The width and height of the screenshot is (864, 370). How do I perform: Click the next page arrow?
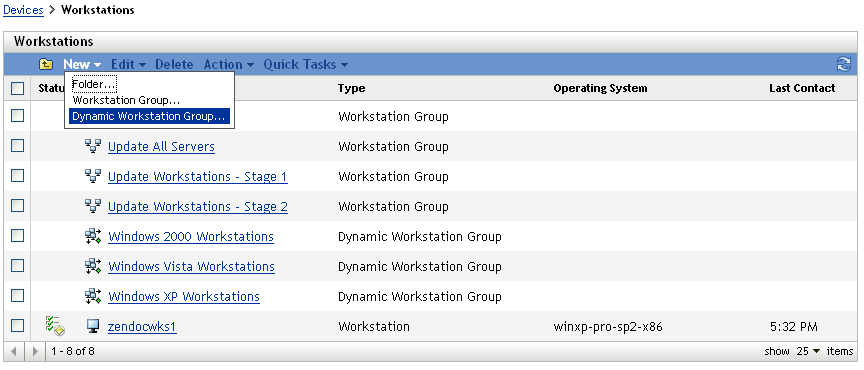pos(36,351)
